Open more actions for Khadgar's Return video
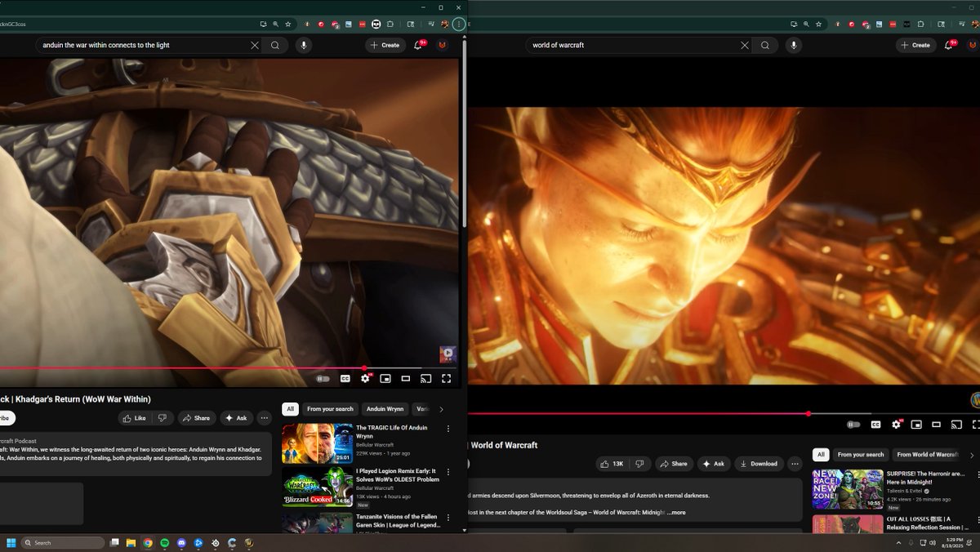980x552 pixels. pyautogui.click(x=264, y=418)
